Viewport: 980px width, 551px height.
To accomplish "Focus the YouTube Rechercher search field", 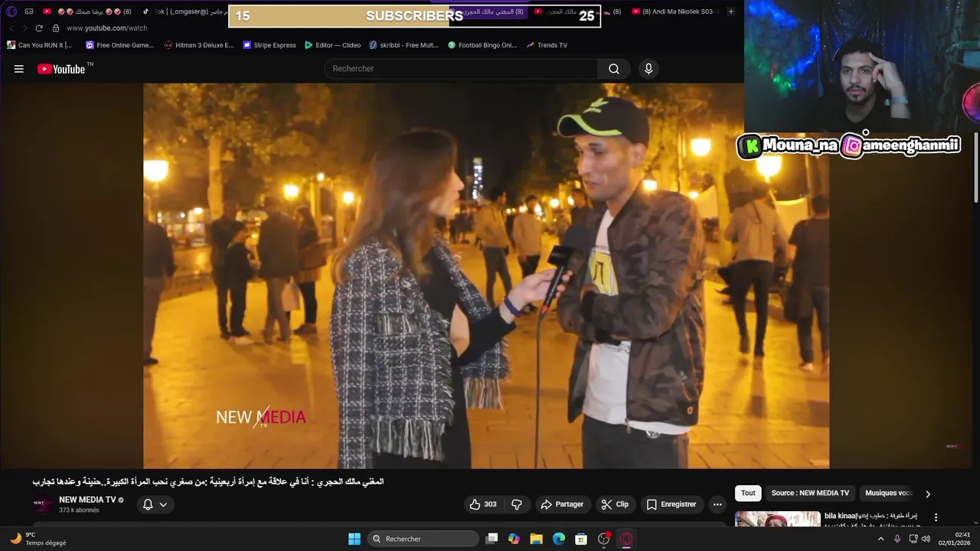I will click(x=462, y=69).
